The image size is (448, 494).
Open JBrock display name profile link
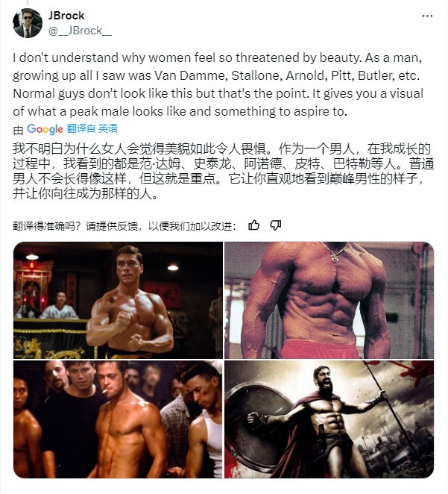[x=66, y=16]
